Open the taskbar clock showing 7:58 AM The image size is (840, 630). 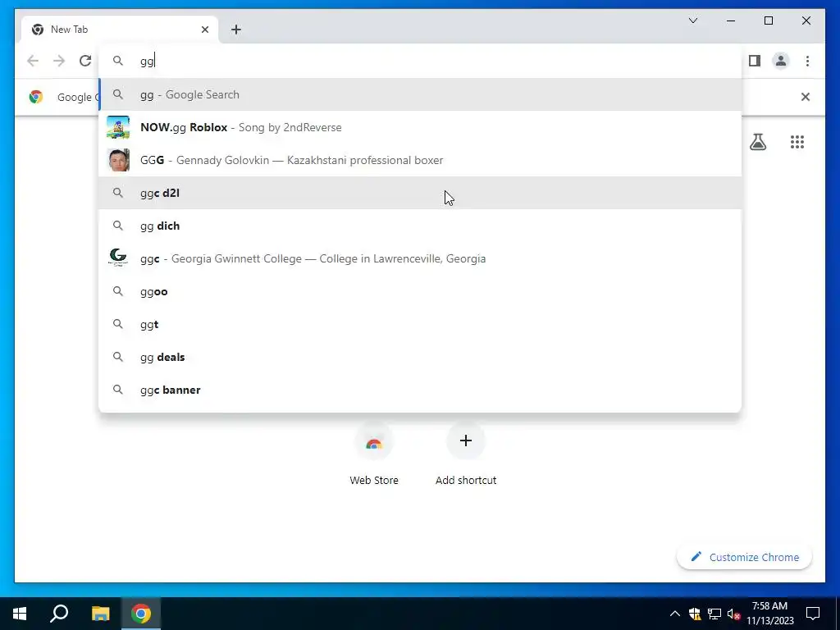(769, 614)
